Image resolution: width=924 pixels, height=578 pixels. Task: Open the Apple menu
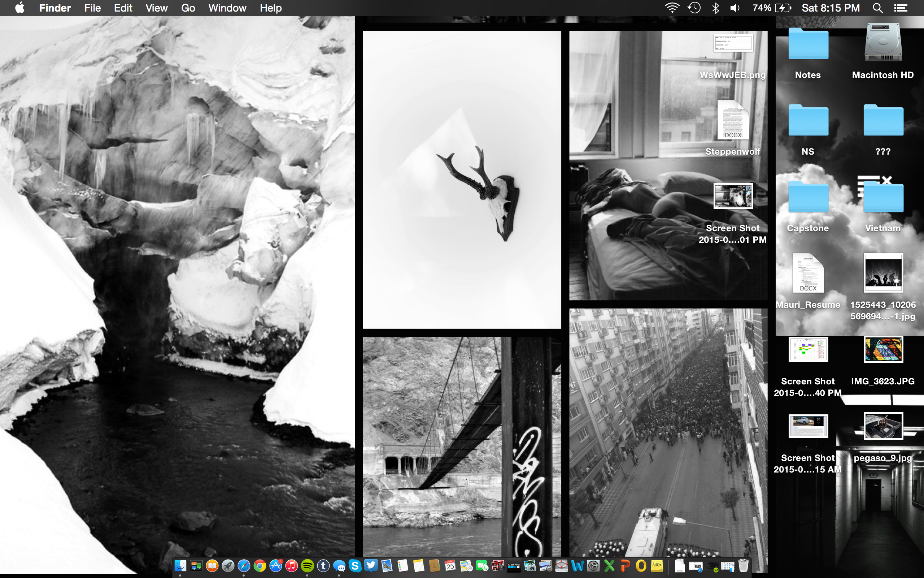click(x=20, y=8)
